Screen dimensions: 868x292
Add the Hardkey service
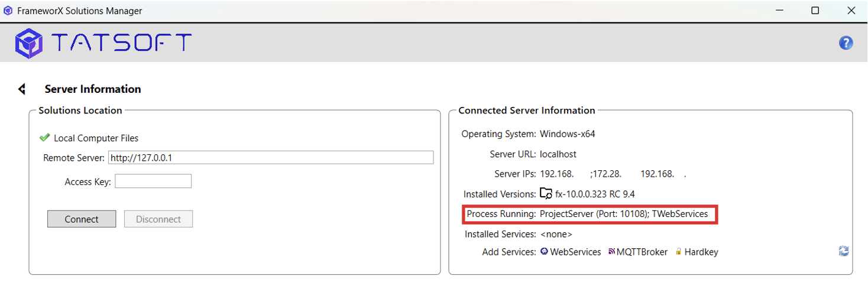[701, 252]
